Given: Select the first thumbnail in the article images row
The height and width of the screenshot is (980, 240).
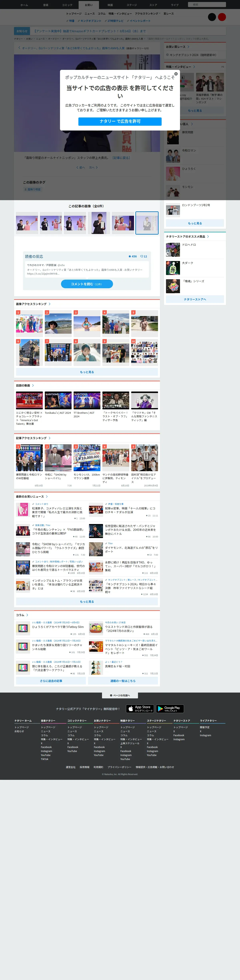Looking at the screenshot, I should [27, 223].
